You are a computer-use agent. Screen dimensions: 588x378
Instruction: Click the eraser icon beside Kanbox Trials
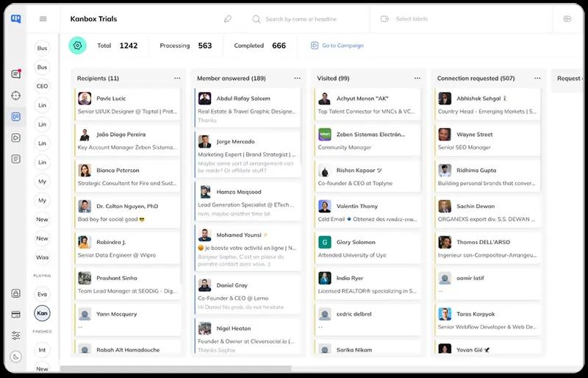click(228, 19)
